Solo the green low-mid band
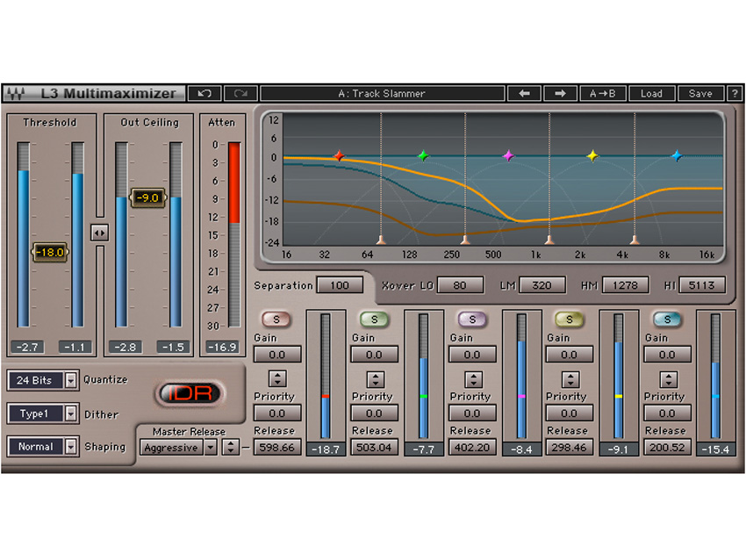 pos(375,319)
